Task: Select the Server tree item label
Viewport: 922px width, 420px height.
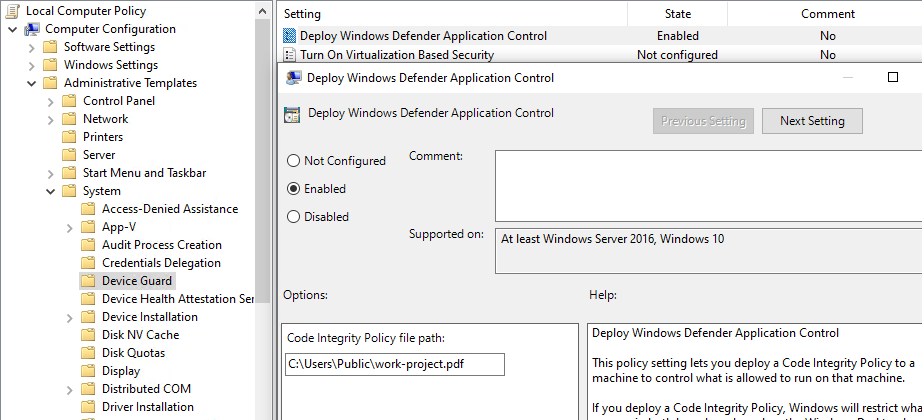Action: tap(99, 155)
